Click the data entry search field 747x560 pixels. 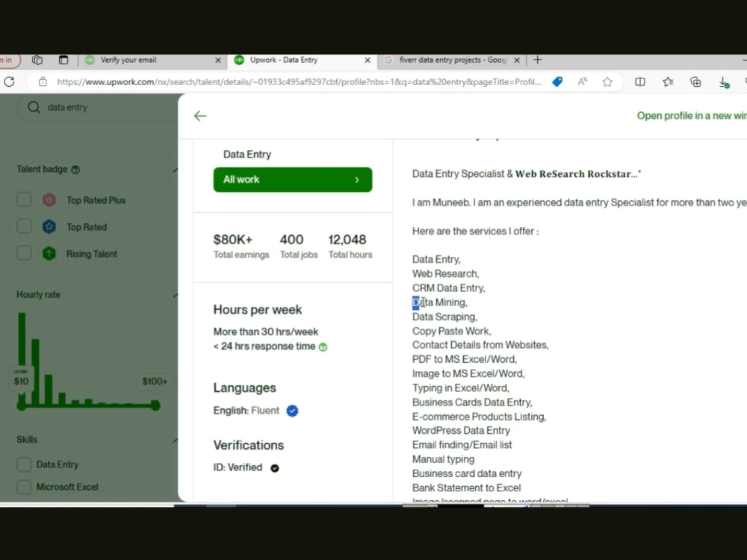tap(98, 107)
